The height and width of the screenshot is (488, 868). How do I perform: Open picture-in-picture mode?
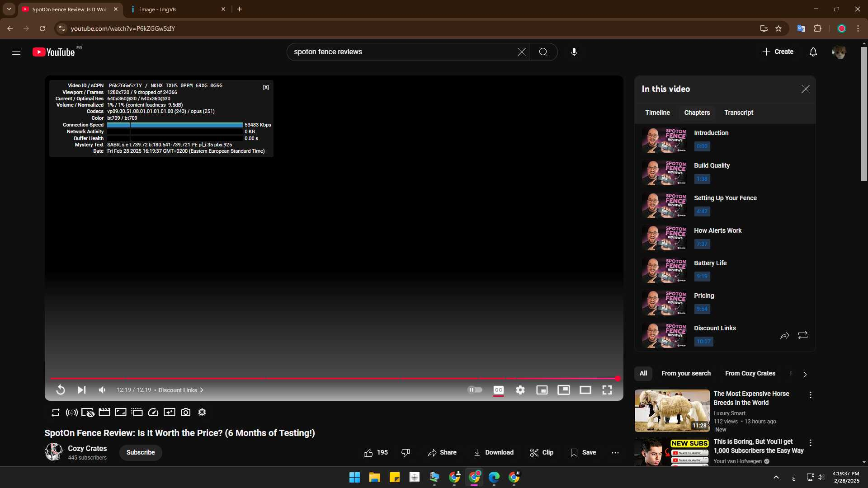(564, 390)
